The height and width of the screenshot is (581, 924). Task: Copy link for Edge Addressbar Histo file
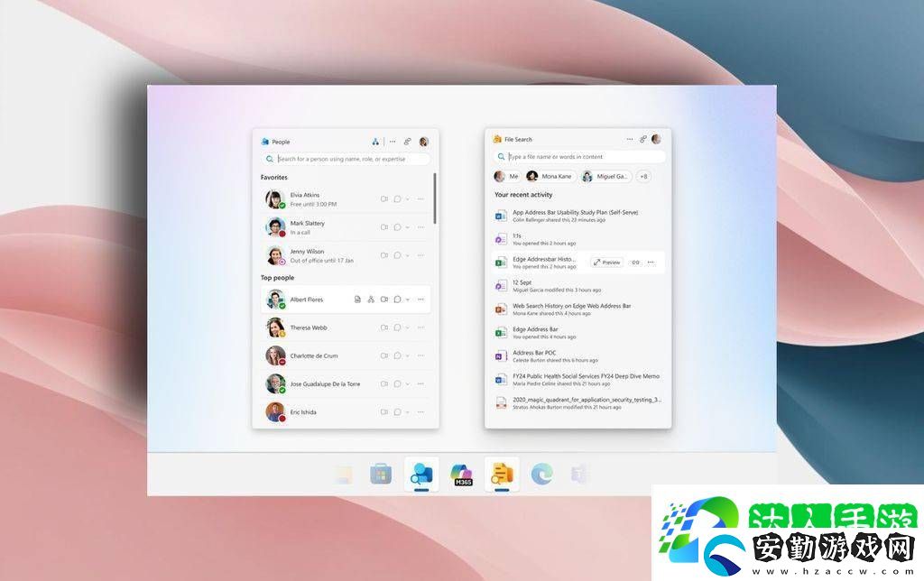(635, 263)
